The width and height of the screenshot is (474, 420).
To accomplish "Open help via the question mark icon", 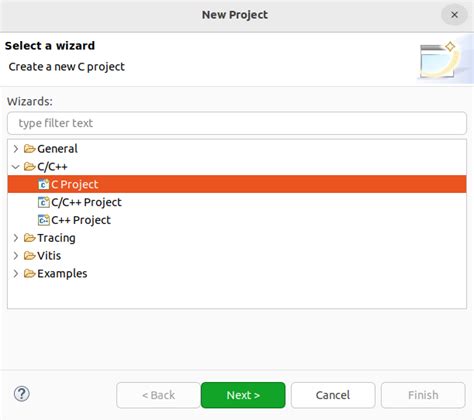I will 22,394.
